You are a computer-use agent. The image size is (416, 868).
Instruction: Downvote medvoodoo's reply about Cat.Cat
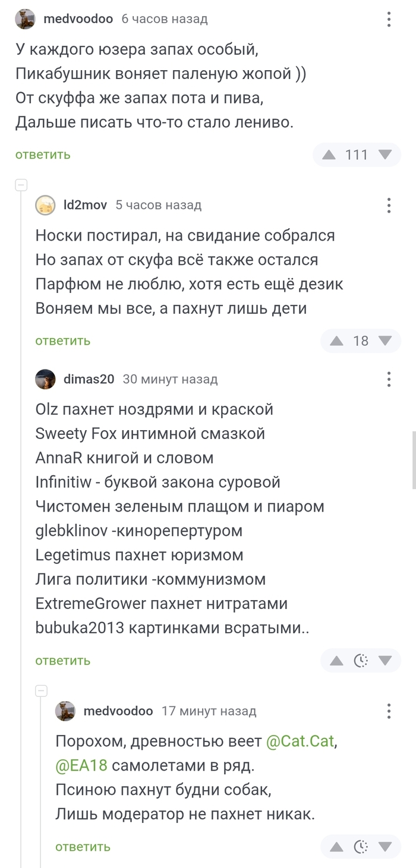[x=385, y=847]
